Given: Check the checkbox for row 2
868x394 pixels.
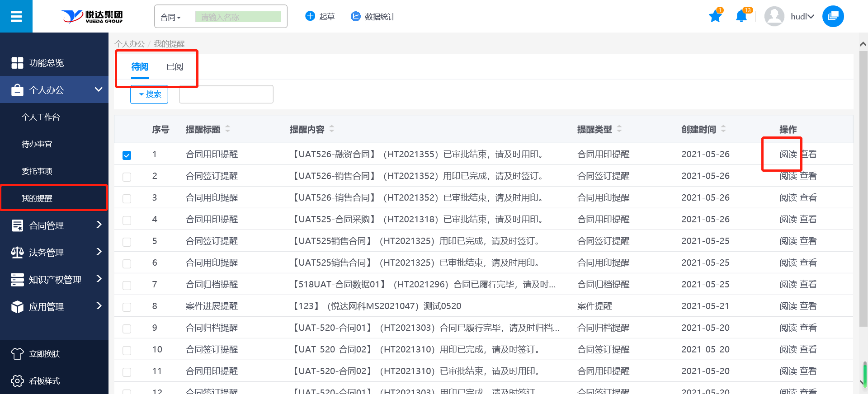Looking at the screenshot, I should (x=127, y=177).
